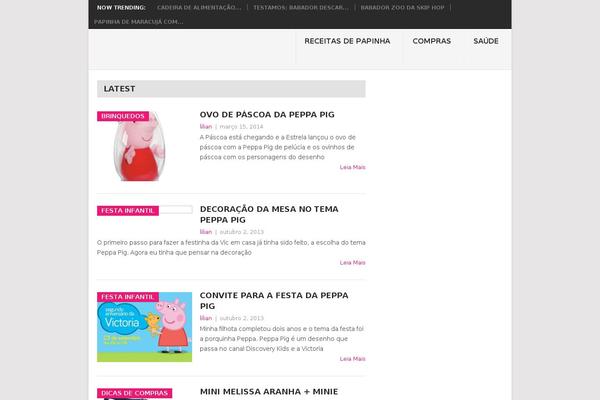Image resolution: width=600 pixels, height=400 pixels.
Task: Click the Now Trending label
Action: [x=121, y=8]
